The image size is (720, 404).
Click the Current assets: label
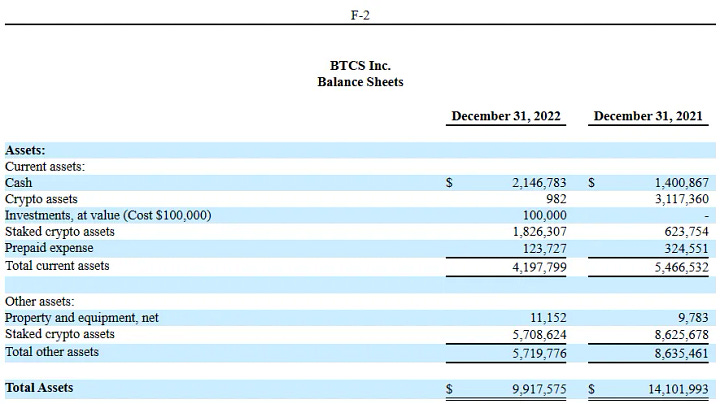click(x=45, y=166)
